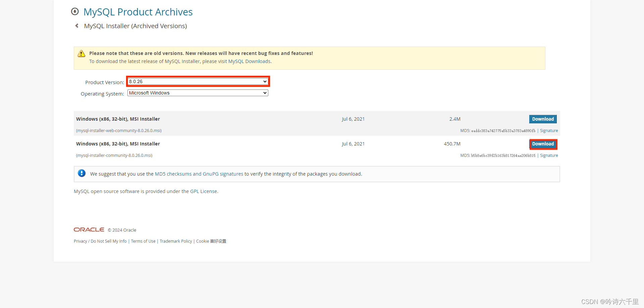
Task: Download the 450.7M community MSI installer
Action: pyautogui.click(x=543, y=144)
